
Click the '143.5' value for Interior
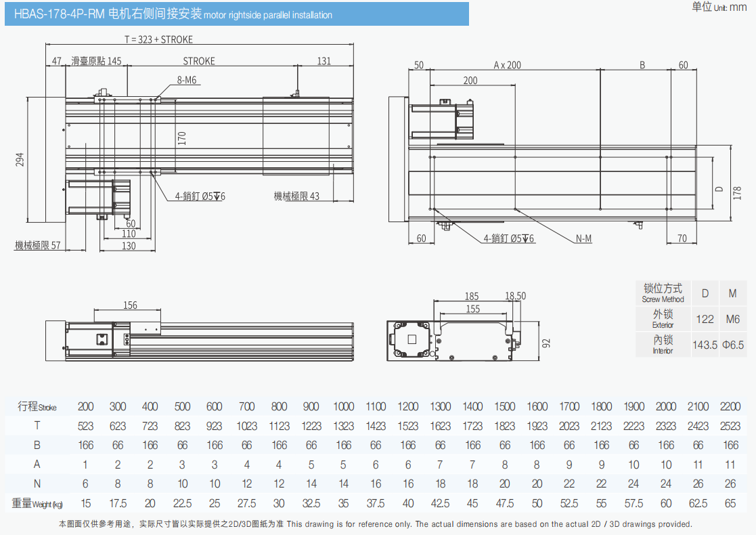[x=705, y=345]
